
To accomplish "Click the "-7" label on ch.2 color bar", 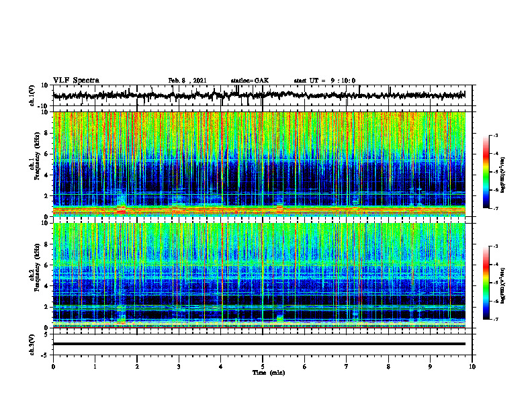I will pyautogui.click(x=495, y=319).
